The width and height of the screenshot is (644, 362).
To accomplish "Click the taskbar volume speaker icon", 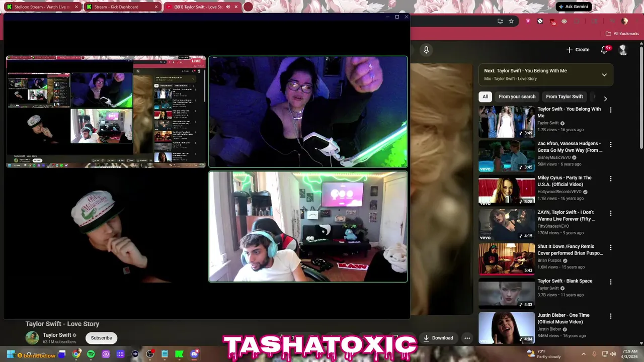I will click(613, 354).
